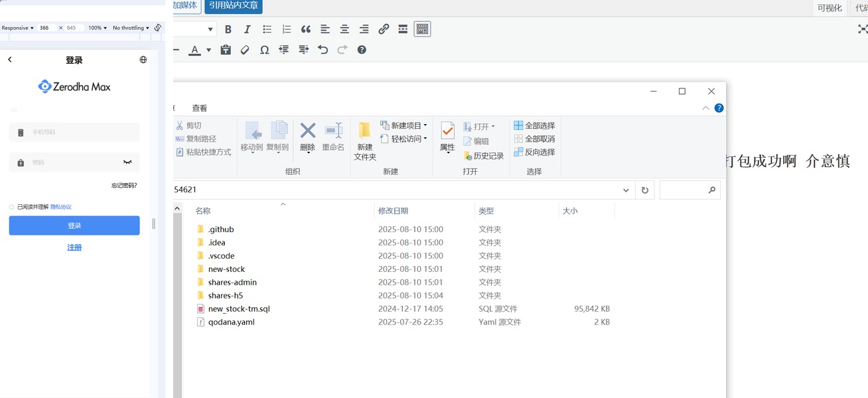Collapse the Explorer ribbon chevron
Image resolution: width=868 pixels, height=398 pixels.
[x=706, y=108]
